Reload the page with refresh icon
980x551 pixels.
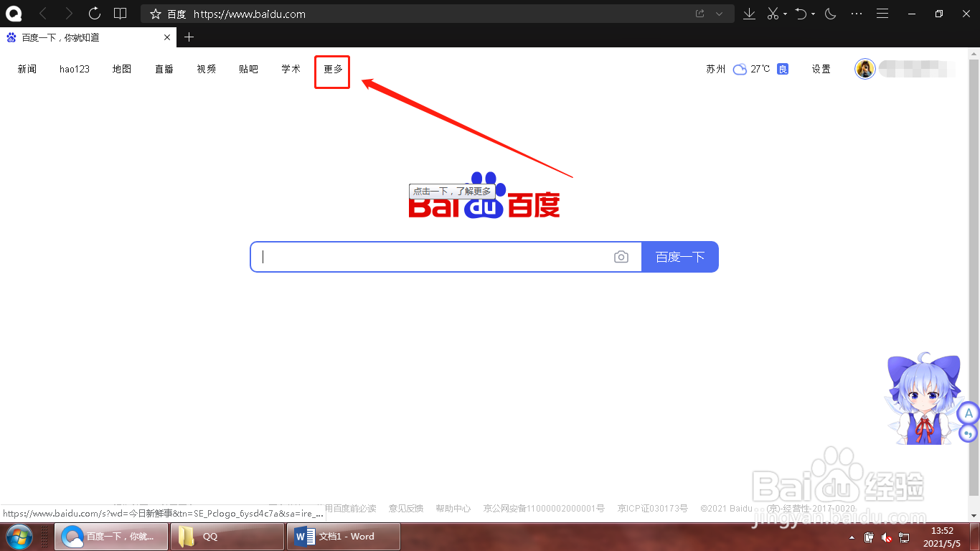[x=95, y=14]
